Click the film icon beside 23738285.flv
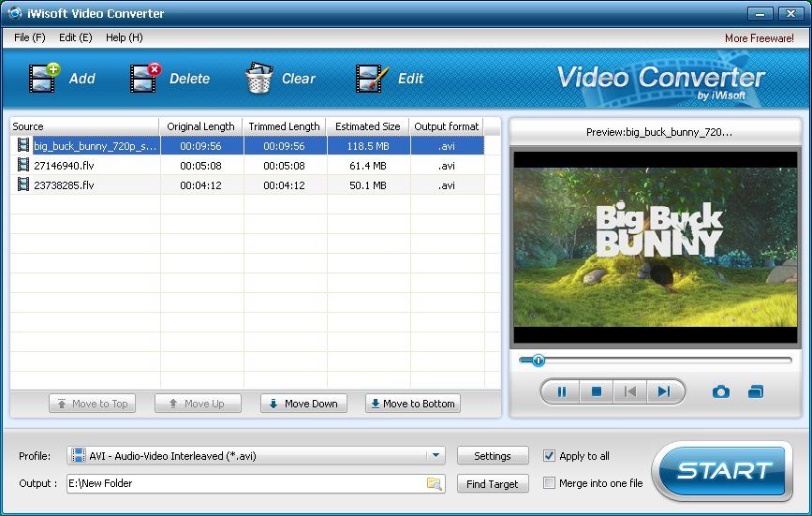 click(x=23, y=184)
